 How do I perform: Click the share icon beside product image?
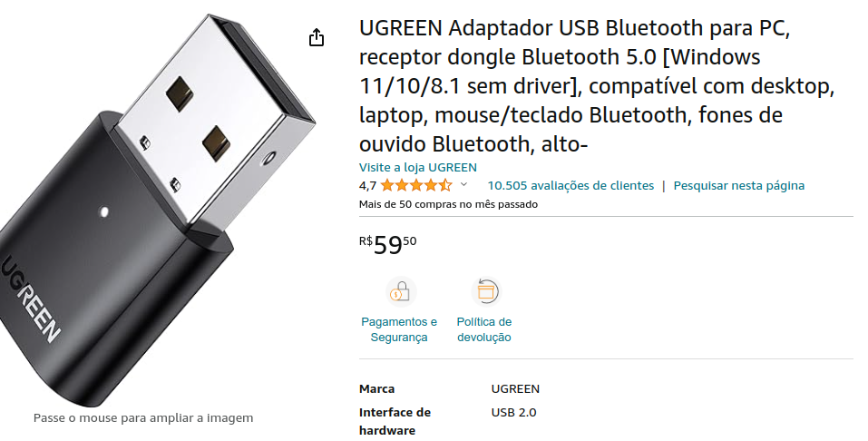pos(316,37)
